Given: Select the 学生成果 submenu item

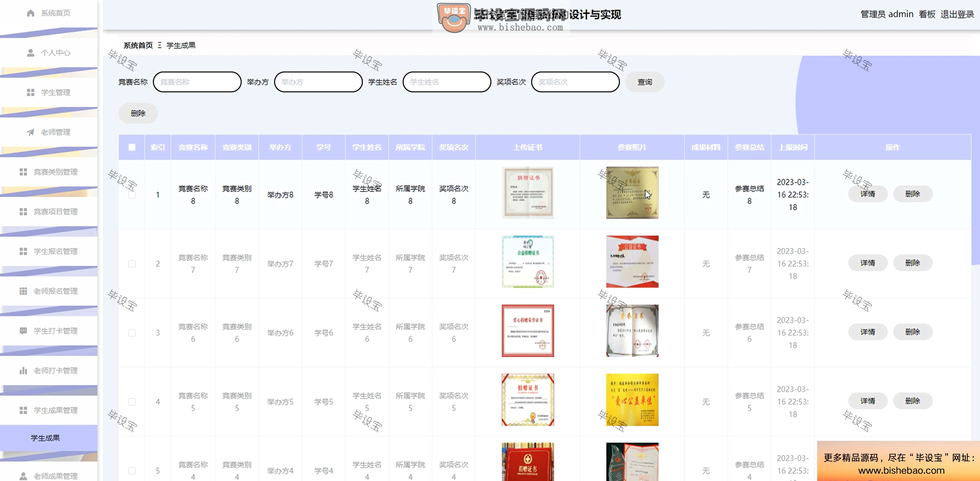Looking at the screenshot, I should coord(49,438).
